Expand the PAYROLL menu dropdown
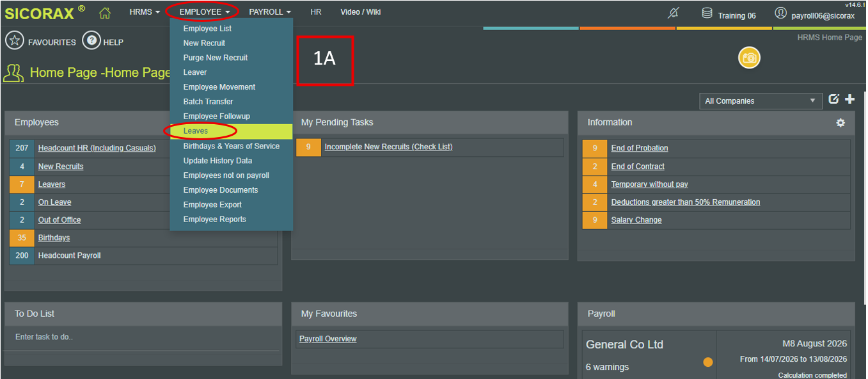This screenshot has width=868, height=379. tap(270, 12)
